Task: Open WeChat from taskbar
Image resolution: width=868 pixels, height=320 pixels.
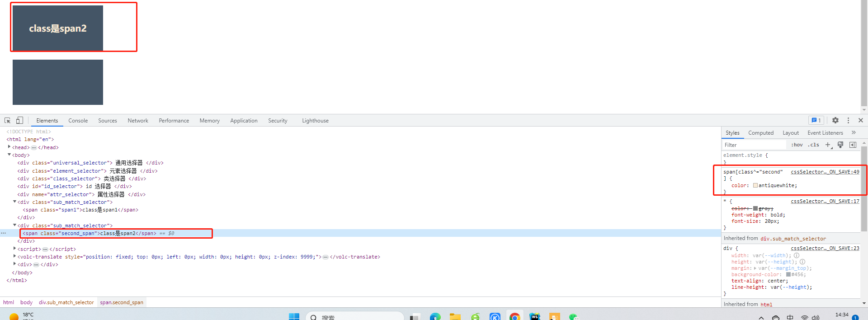Action: pos(574,316)
